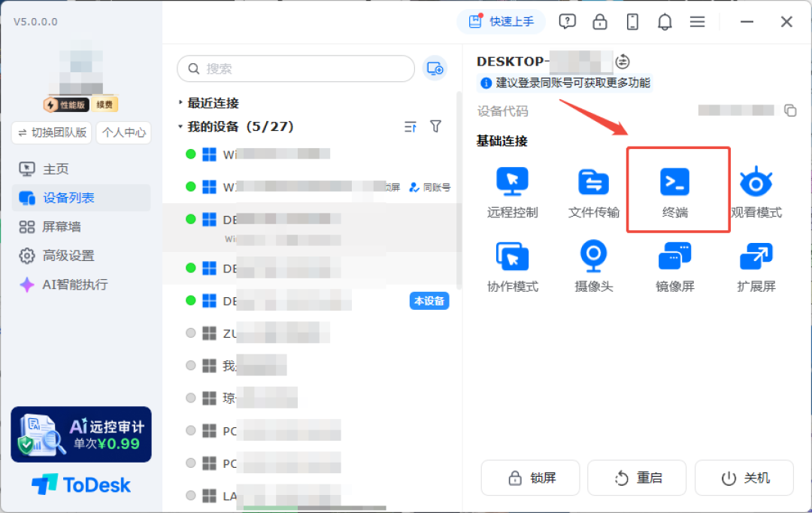The image size is (812, 513).
Task: Start Mirror Screen (镜像屏)
Action: click(x=674, y=267)
